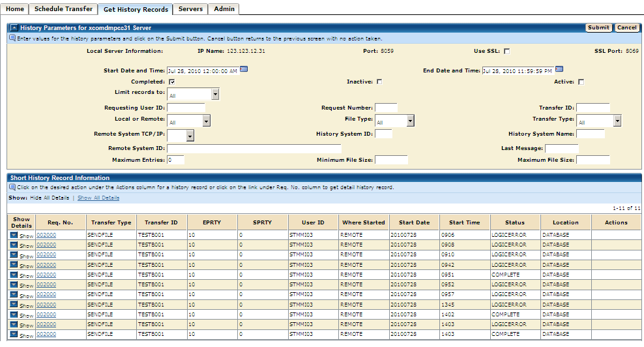The width and height of the screenshot is (644, 347).
Task: Click the Start Date and Time calendar icon
Action: point(244,70)
